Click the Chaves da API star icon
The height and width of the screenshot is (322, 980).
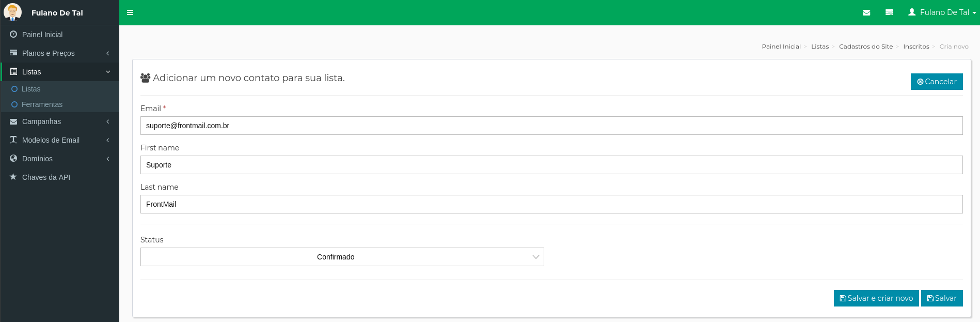pos(13,177)
